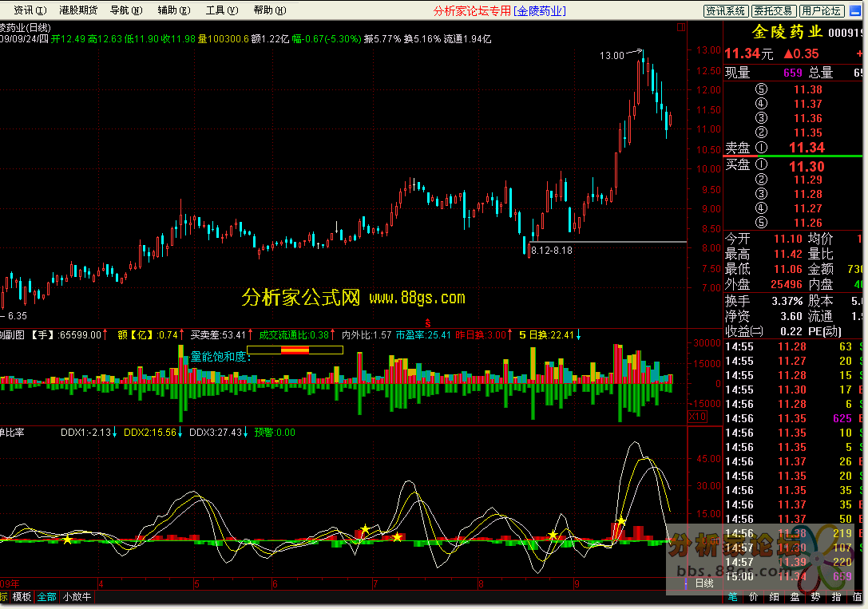This screenshot has width=868, height=609.
Task: Click the 买盘 ① price 11.30
Action: [807, 167]
